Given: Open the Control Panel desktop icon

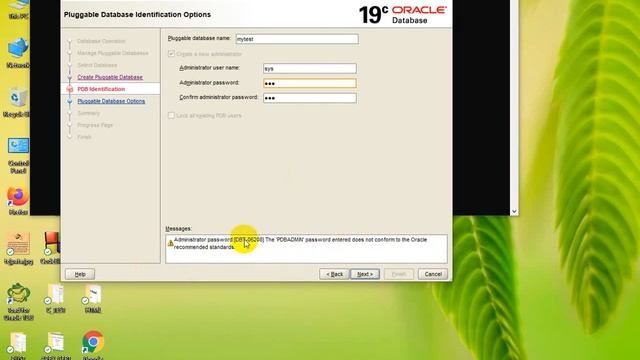Looking at the screenshot, I should pyautogui.click(x=18, y=155).
